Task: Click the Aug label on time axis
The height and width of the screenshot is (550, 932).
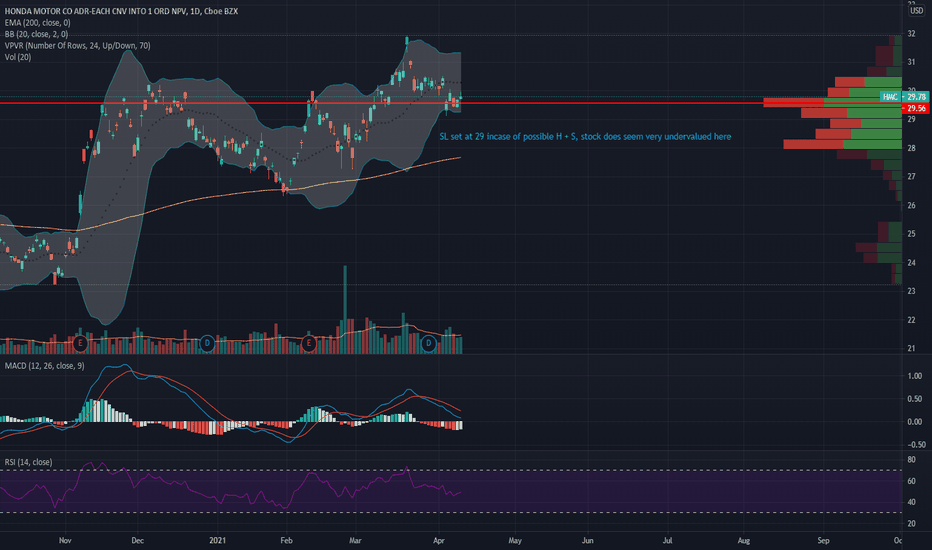Action: click(744, 540)
